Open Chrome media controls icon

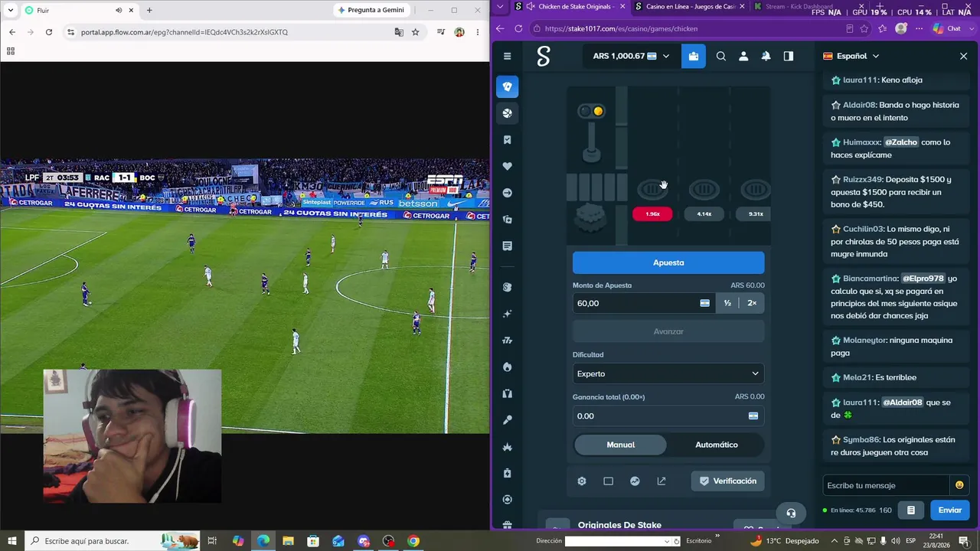point(441,32)
